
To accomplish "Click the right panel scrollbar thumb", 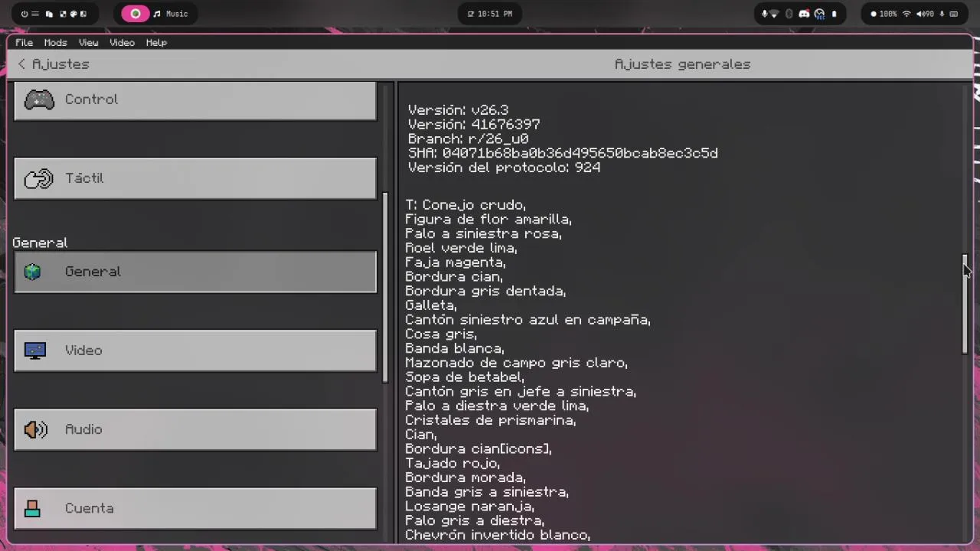I will click(x=965, y=304).
